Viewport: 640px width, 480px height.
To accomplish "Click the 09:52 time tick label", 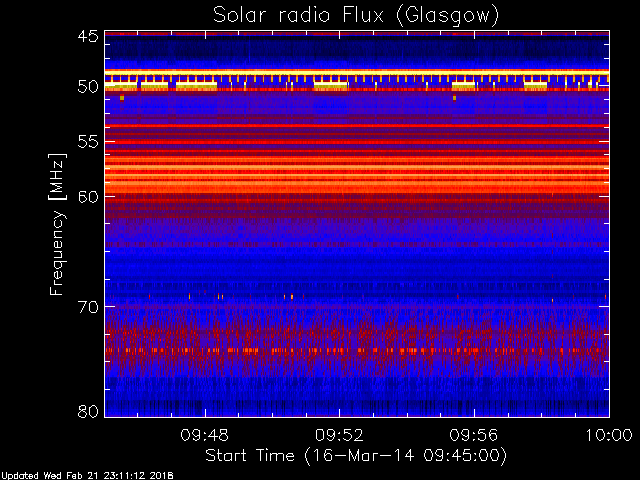I will [x=339, y=435].
